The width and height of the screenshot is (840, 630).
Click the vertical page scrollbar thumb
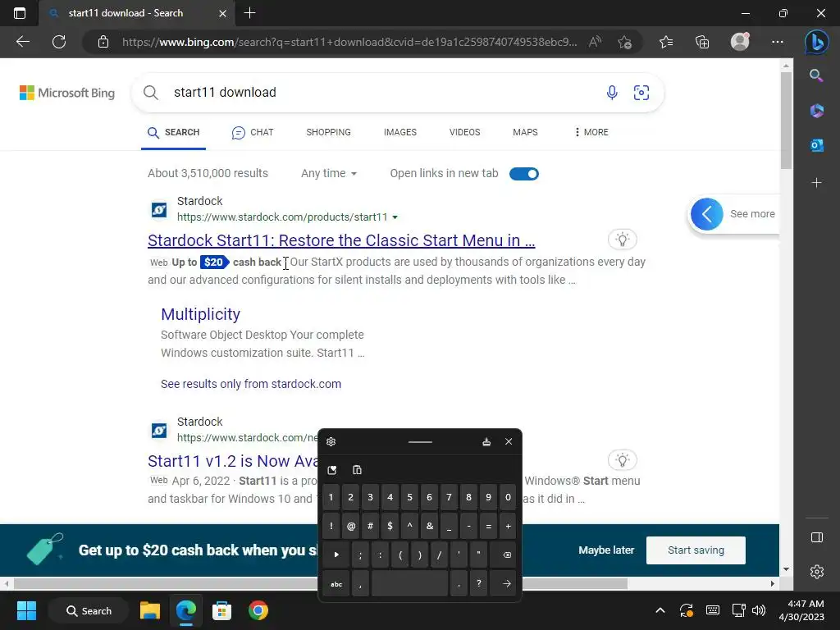tap(785, 121)
